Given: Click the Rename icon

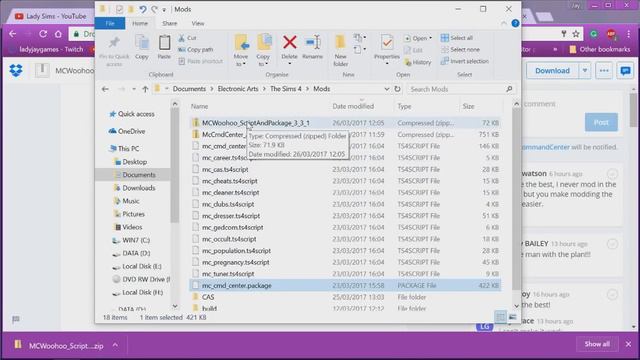Looking at the screenshot, I should point(313,42).
